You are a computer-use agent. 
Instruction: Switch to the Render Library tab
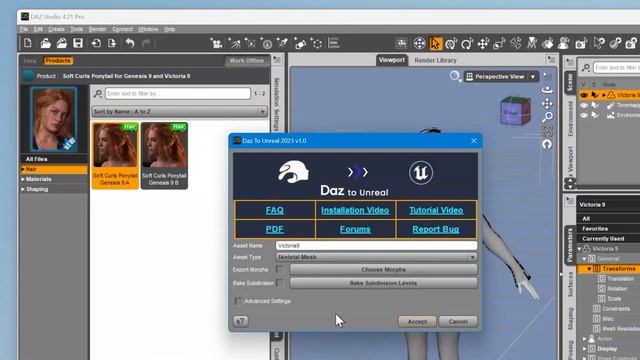click(x=436, y=60)
